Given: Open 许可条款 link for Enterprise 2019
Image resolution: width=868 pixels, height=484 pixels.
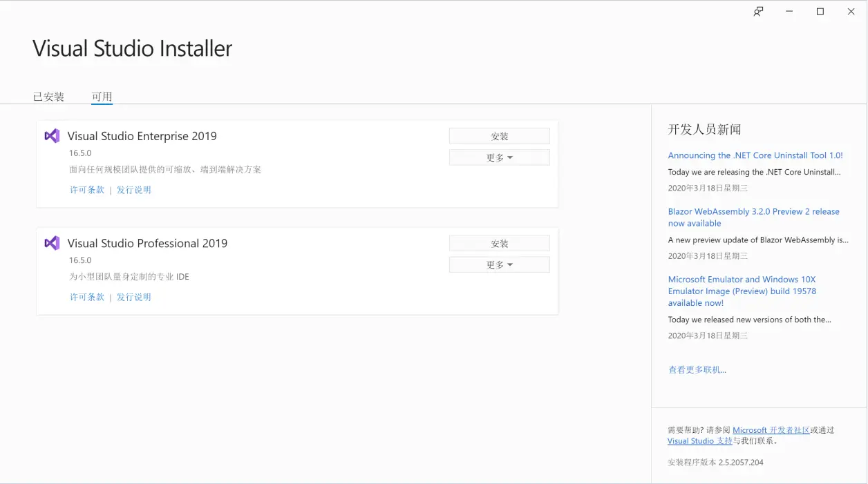Looking at the screenshot, I should pyautogui.click(x=87, y=190).
